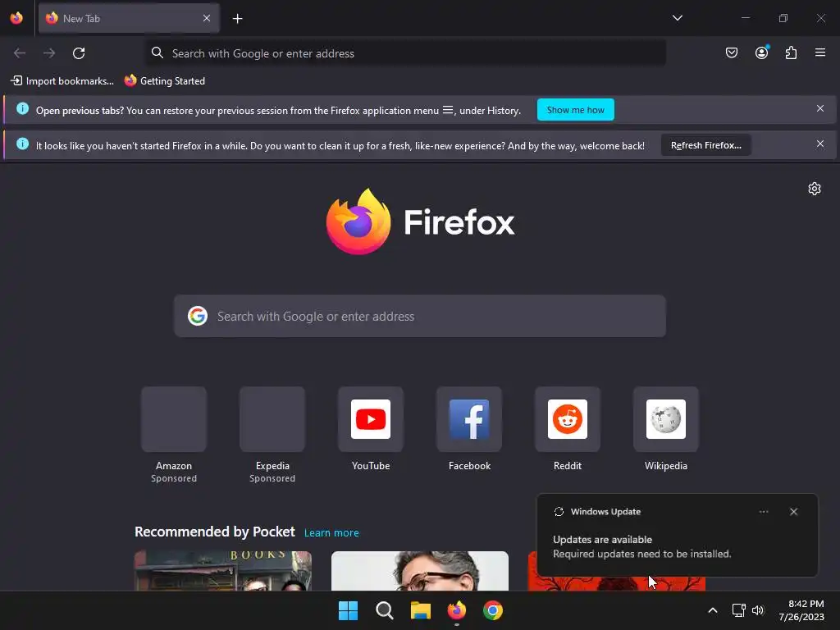840x630 pixels.
Task: Focus the top address bar
Action: pyautogui.click(x=405, y=53)
